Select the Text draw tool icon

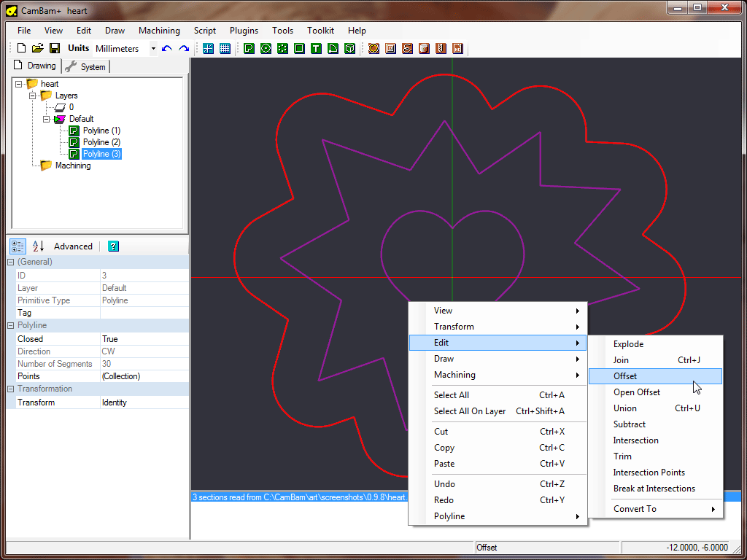coord(316,49)
